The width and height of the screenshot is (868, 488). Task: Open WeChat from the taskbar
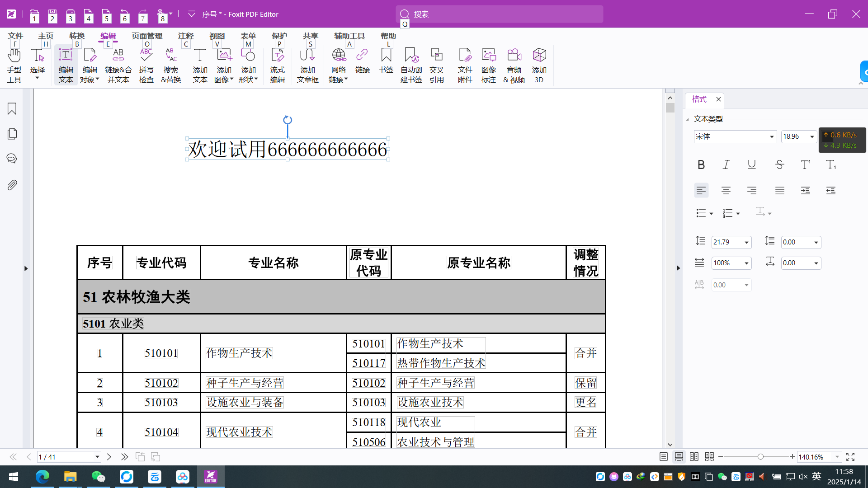(98, 477)
